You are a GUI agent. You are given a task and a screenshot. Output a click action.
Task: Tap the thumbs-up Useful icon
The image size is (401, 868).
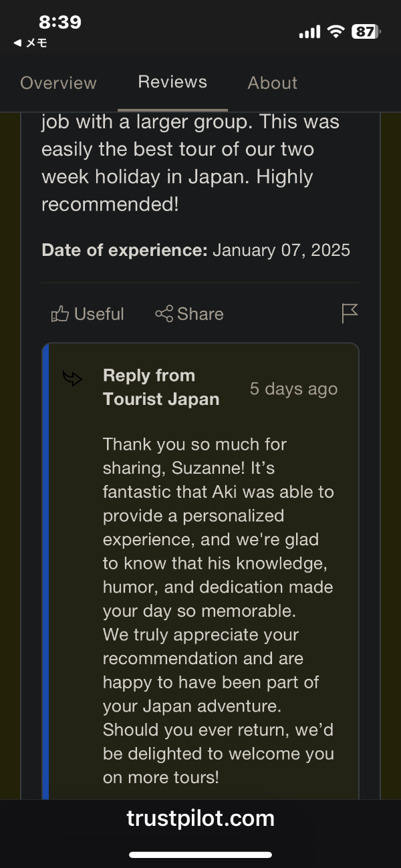[60, 313]
